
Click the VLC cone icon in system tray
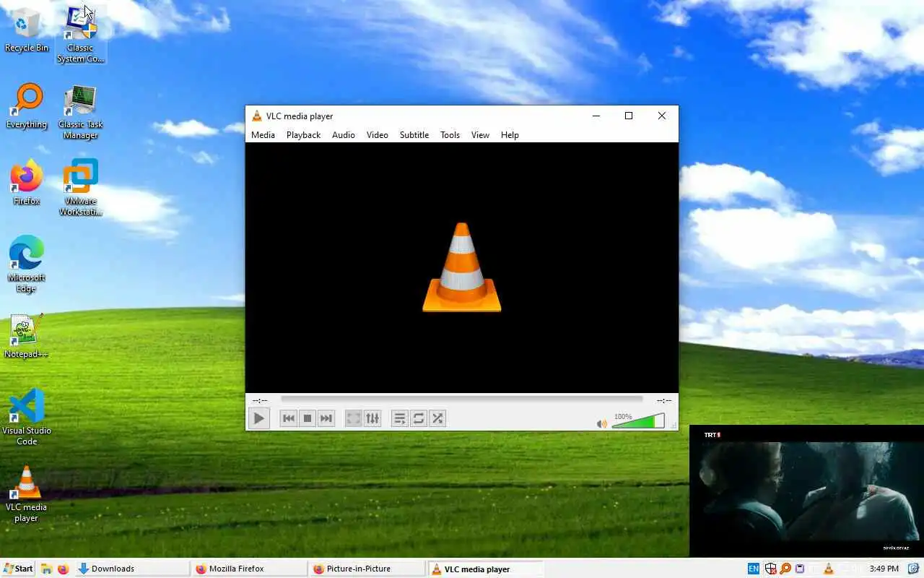tap(829, 569)
